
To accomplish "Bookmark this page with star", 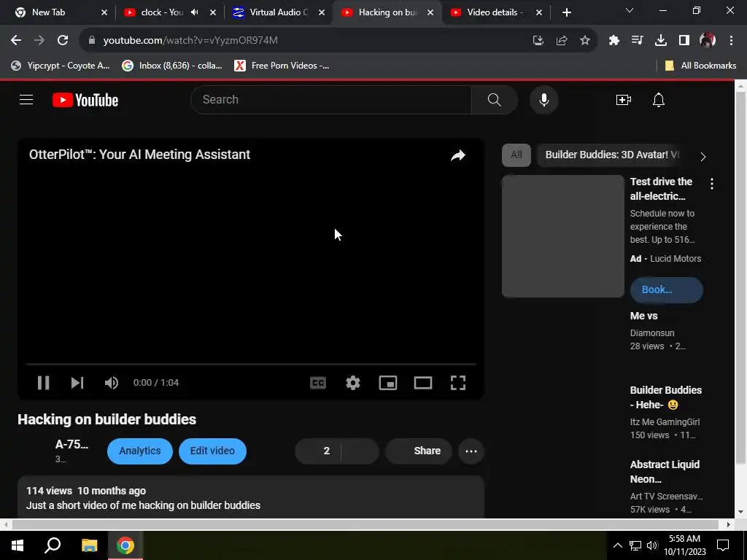I will click(585, 41).
